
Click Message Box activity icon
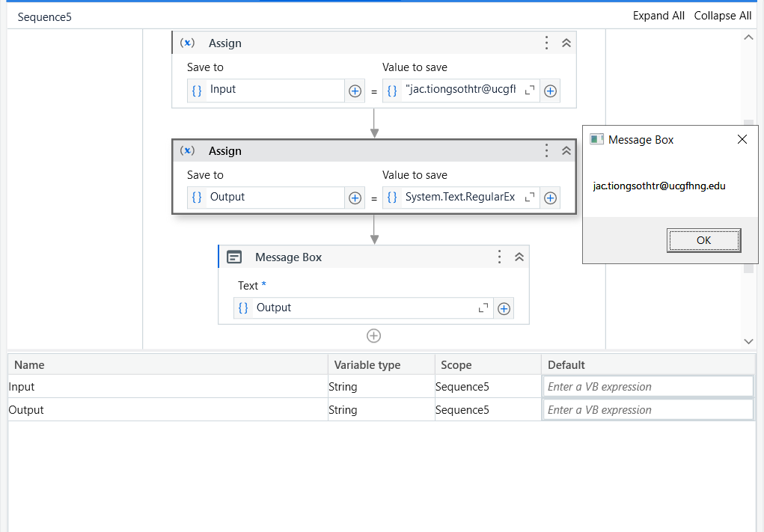(x=234, y=257)
